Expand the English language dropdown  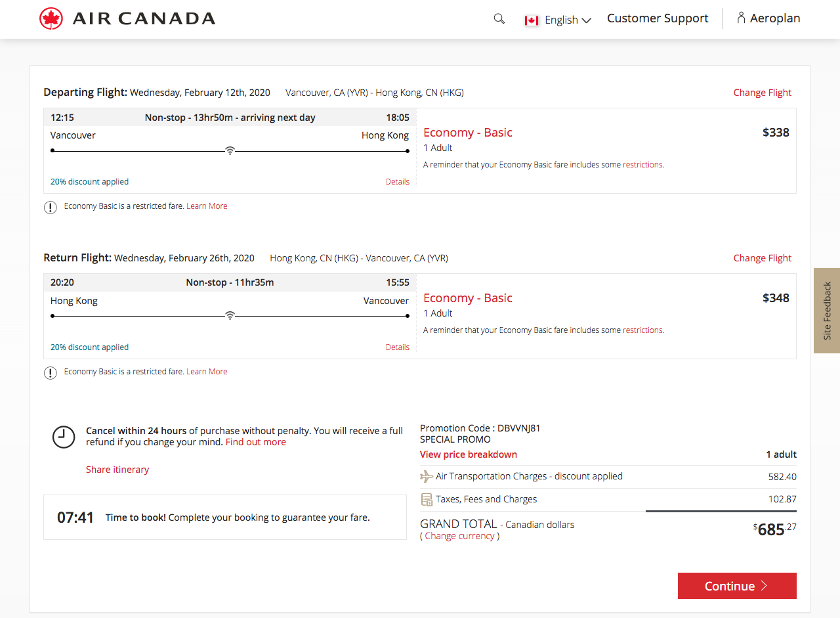(x=568, y=20)
